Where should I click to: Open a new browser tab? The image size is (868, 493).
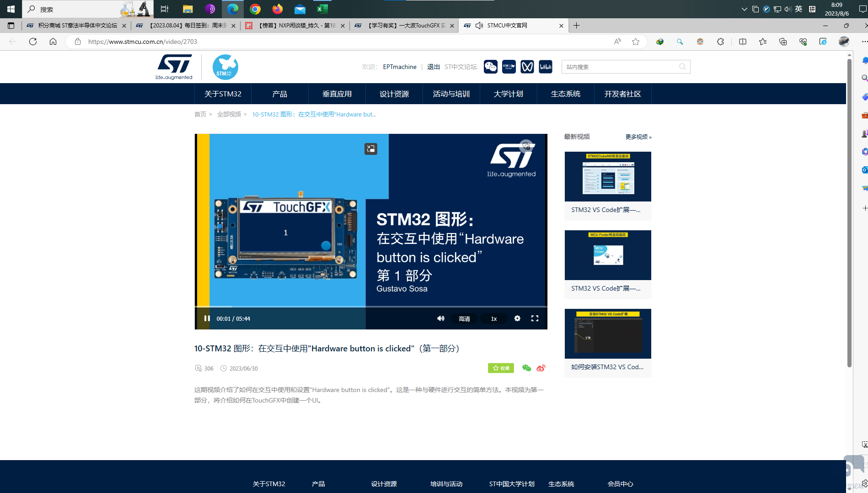tap(576, 26)
